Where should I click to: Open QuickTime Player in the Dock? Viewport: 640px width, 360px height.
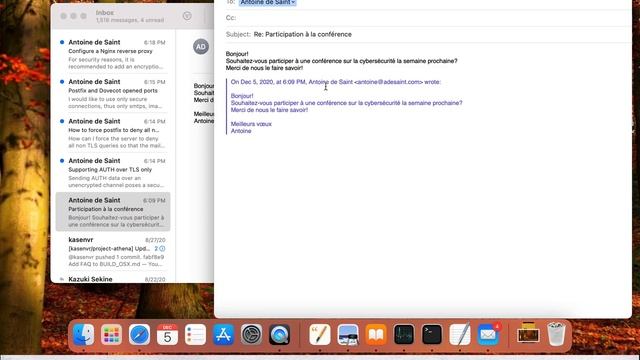pyautogui.click(x=280, y=335)
